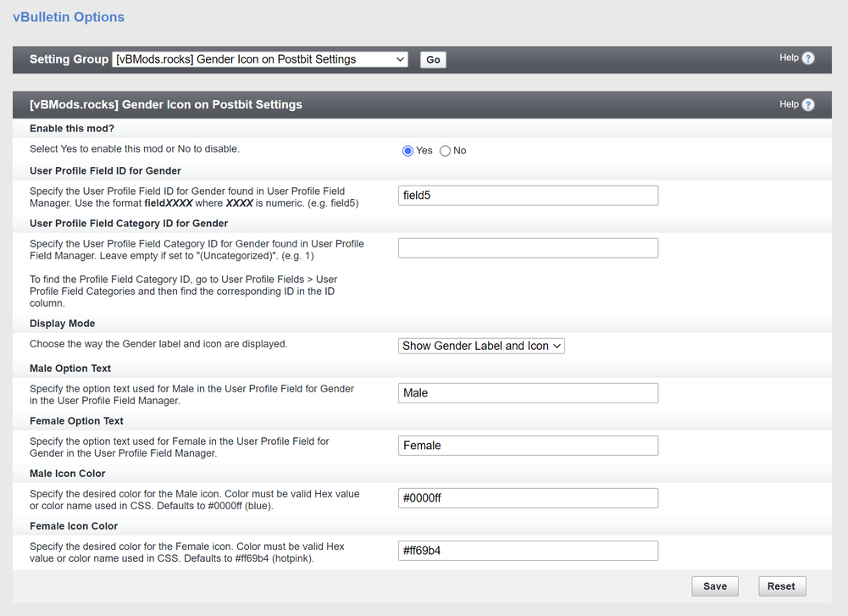
Task: Click 'User Profile Field Category ID for Gender' heading
Action: click(129, 224)
